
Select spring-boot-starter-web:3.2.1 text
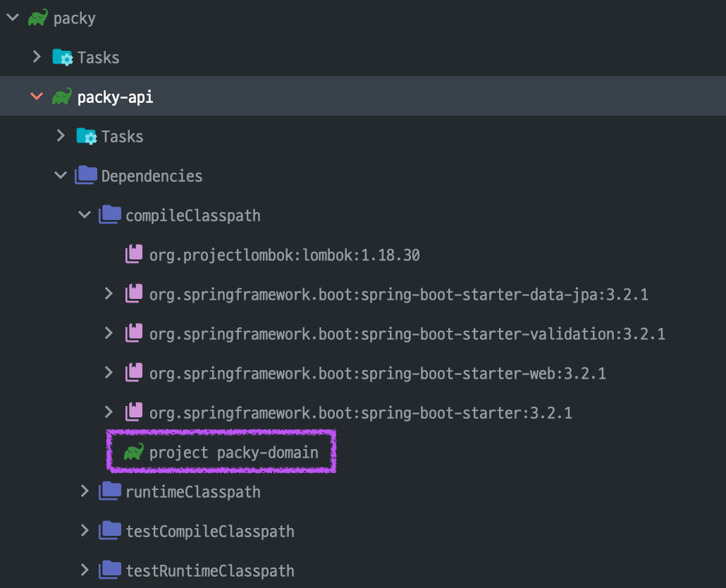coord(484,373)
